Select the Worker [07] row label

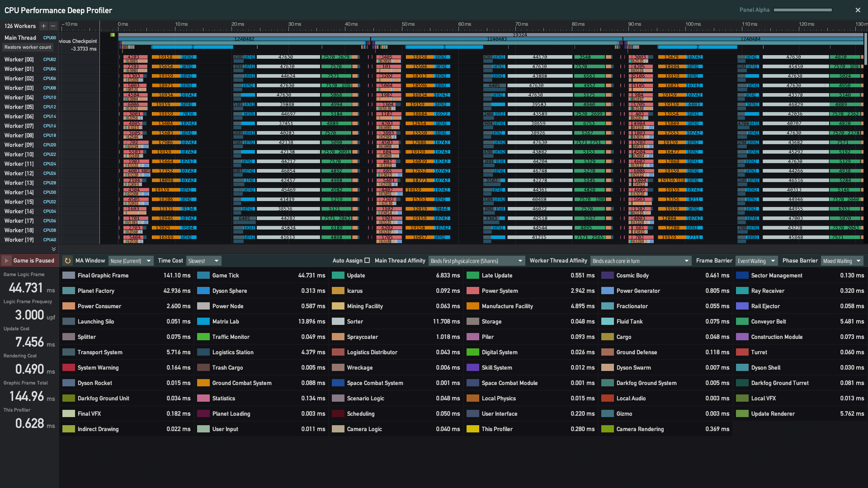(x=19, y=126)
